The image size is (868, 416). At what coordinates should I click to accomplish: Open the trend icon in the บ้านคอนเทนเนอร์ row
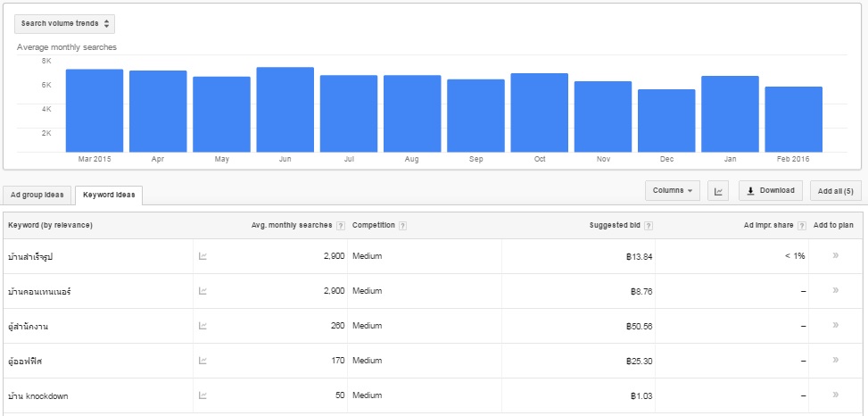[x=203, y=291]
